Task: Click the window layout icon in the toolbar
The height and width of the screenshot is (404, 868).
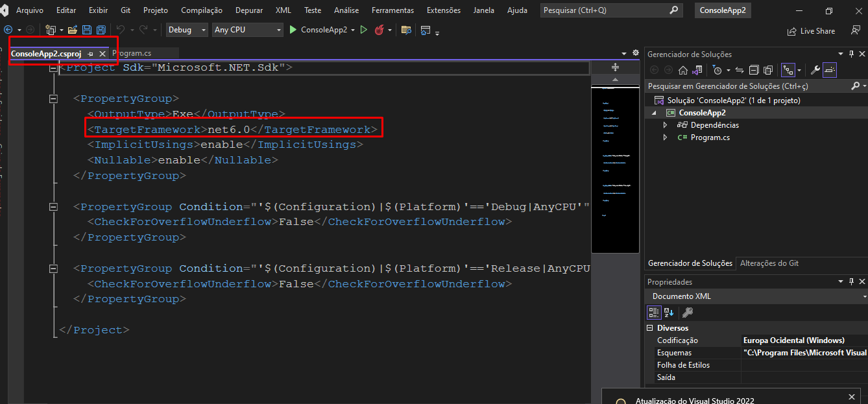Action: point(426,30)
